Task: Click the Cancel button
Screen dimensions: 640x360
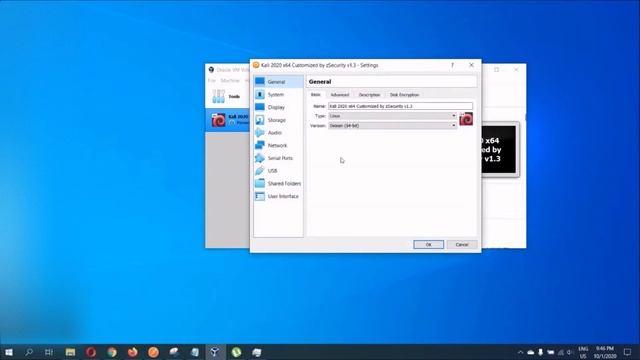Action: tap(462, 244)
